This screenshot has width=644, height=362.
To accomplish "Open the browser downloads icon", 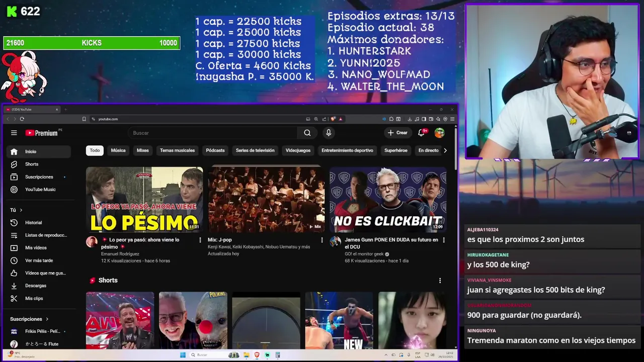I will [410, 119].
